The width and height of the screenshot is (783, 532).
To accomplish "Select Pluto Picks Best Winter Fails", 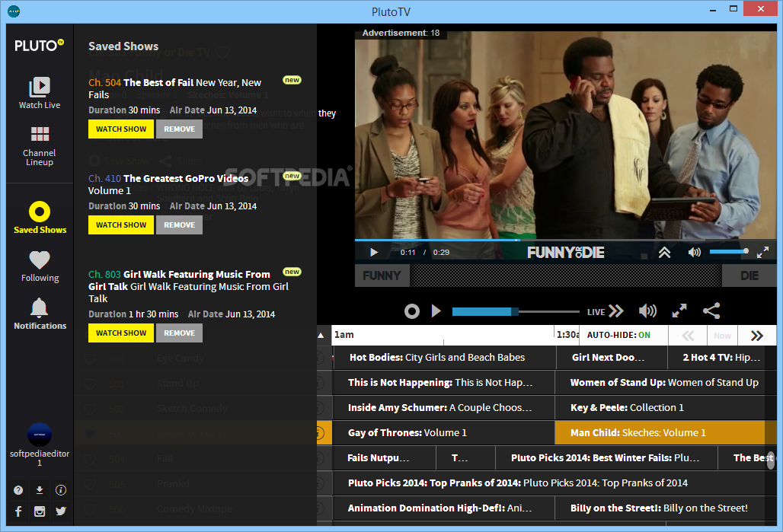I will point(606,457).
